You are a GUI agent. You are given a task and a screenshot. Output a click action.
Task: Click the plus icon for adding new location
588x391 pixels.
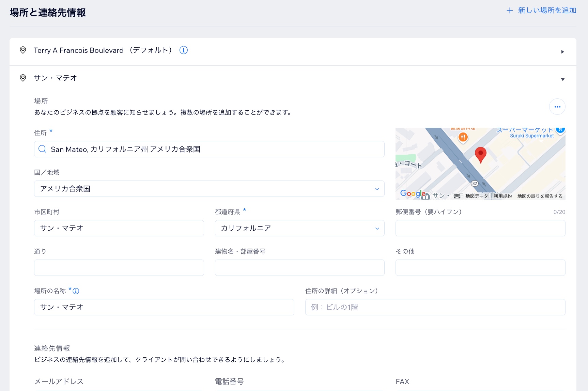[x=510, y=11]
